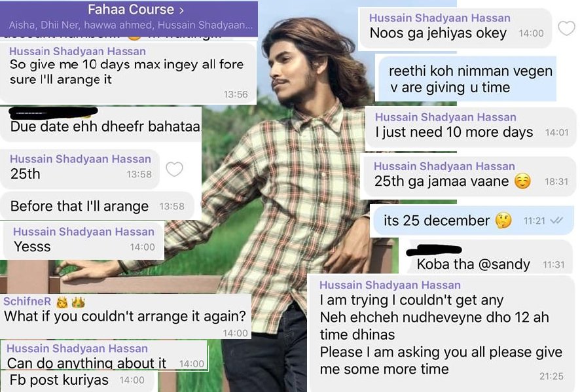Screen dimensions: 580x392
Task: Select the 'Fb post kuriyas' message bubble
Action: [x=79, y=380]
